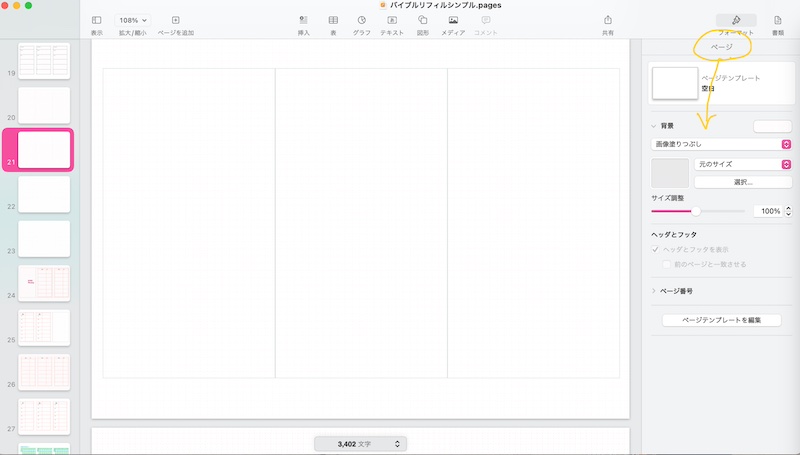Click the サイズ調整 scale slider
Image resolution: width=800 pixels, height=455 pixels.
(696, 211)
